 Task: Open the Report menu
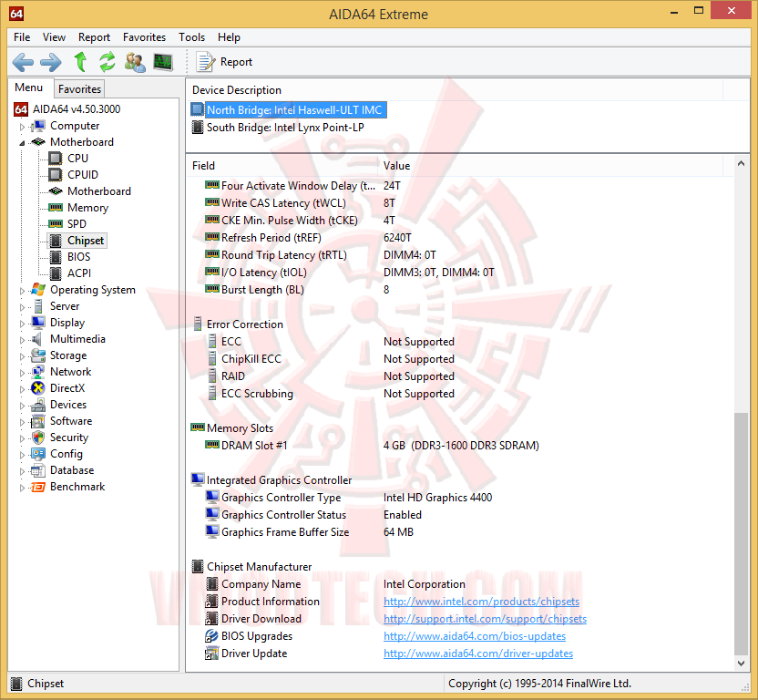click(94, 37)
